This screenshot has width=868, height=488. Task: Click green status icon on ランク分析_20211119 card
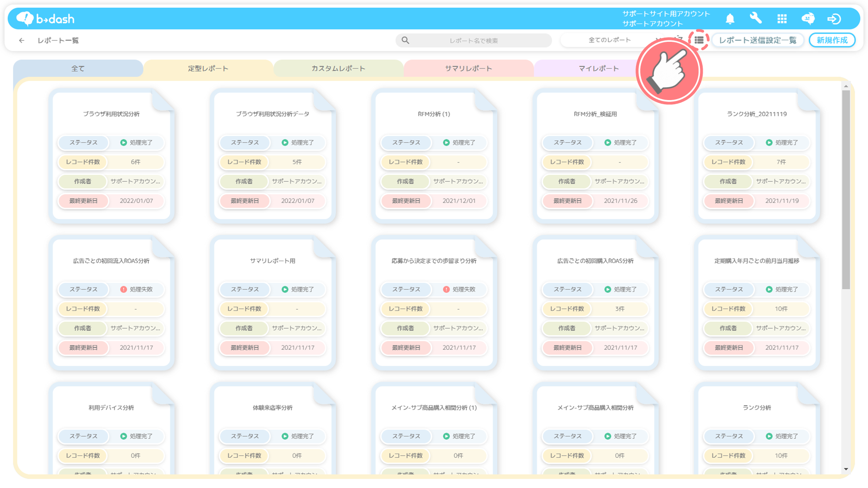tap(769, 143)
